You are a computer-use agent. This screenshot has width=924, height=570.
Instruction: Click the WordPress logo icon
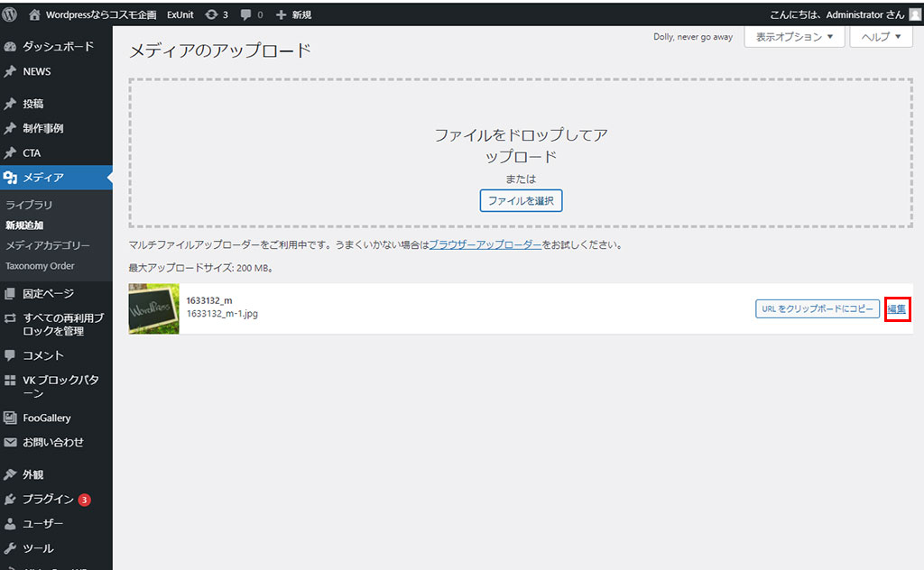[x=10, y=14]
